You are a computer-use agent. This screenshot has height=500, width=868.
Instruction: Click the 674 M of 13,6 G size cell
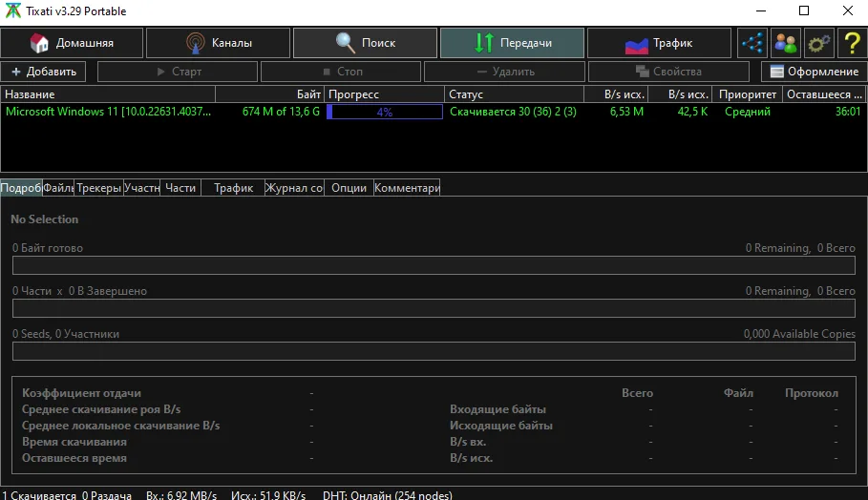pos(281,112)
